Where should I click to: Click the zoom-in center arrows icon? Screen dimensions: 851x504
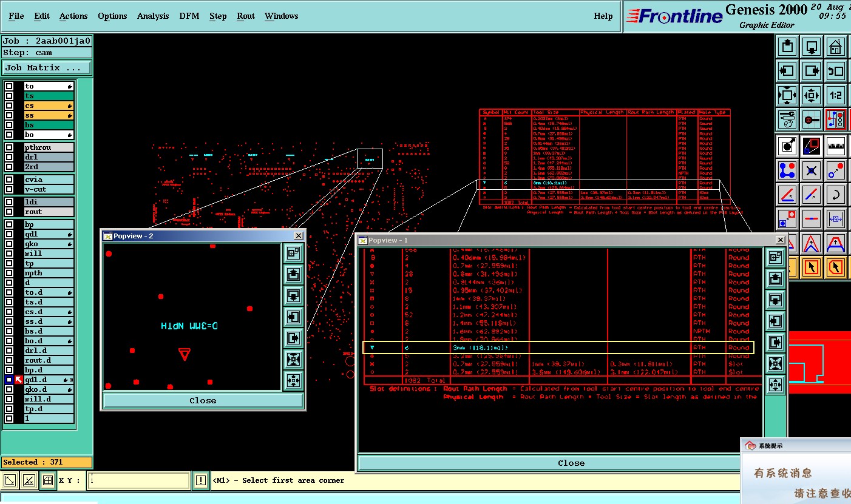tap(812, 95)
